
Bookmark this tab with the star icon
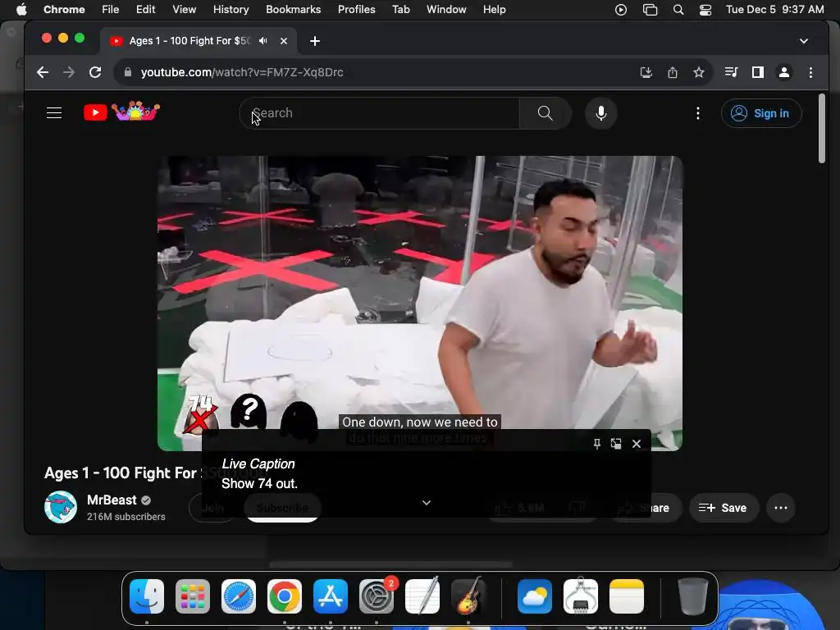(x=699, y=72)
